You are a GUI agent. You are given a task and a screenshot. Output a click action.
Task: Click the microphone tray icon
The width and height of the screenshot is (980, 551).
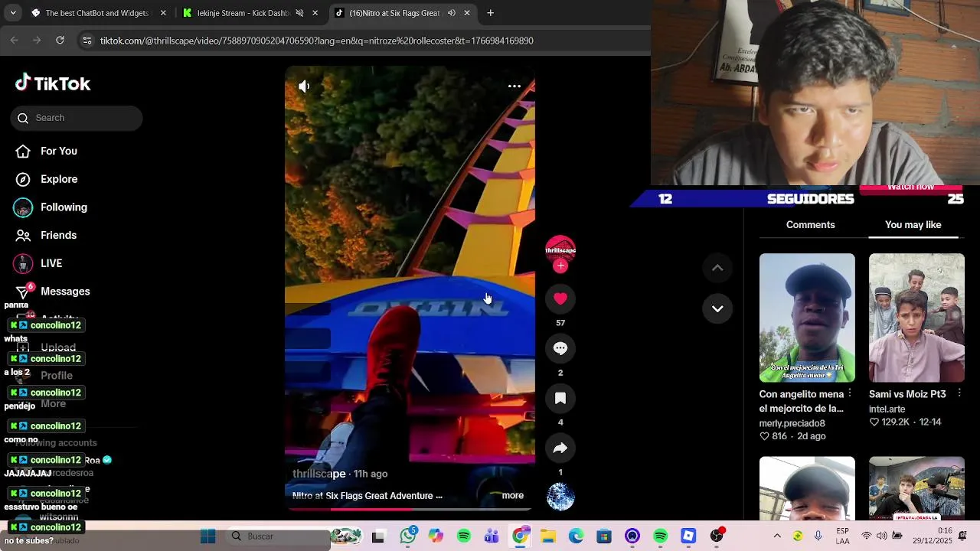pos(819,536)
